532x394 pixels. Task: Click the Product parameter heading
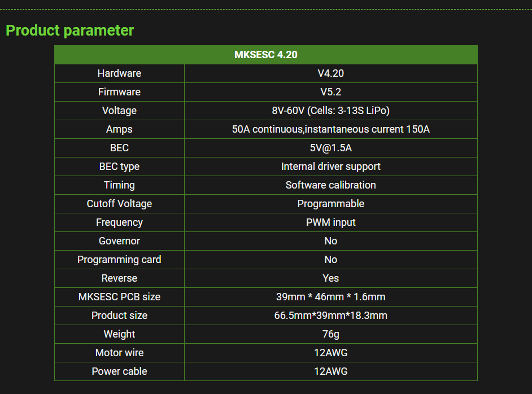pos(69,30)
